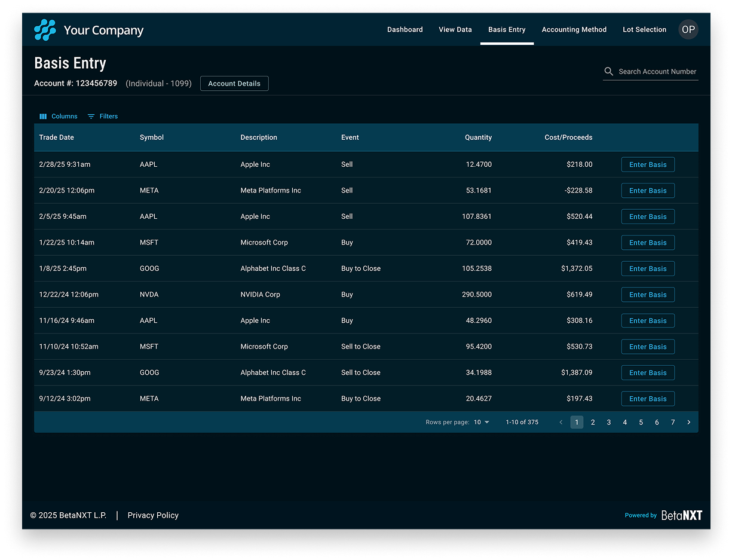This screenshot has width=732, height=560.
Task: Open the Privacy Policy link
Action: (153, 515)
